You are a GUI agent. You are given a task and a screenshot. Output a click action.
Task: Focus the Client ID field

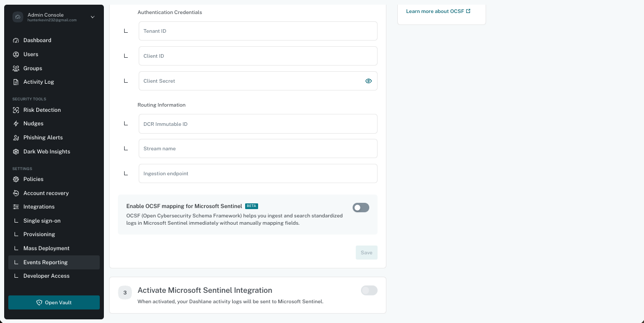click(258, 56)
